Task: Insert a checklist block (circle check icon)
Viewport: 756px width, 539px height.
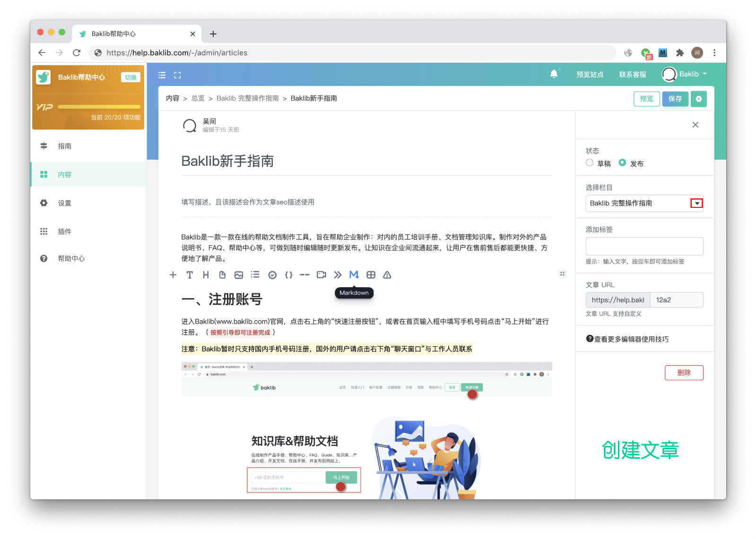Action: coord(272,275)
